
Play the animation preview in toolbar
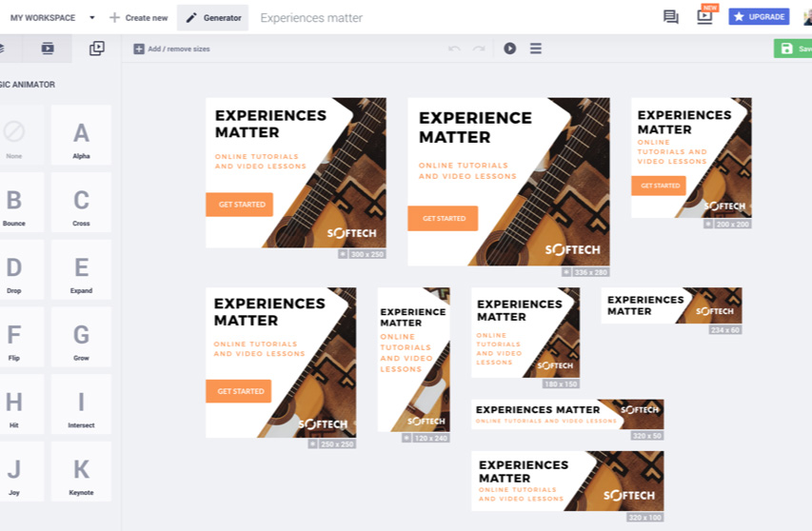point(509,49)
